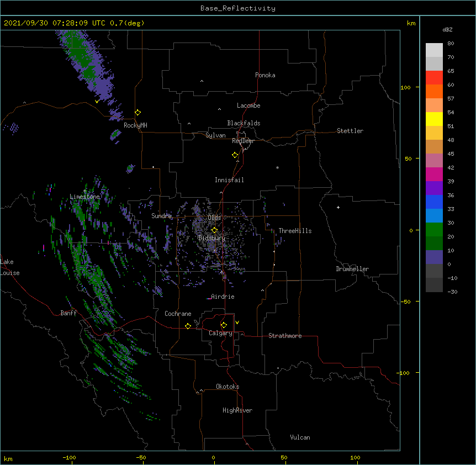The width and height of the screenshot is (476, 465).
Task: Click the yellow marker east of Cochrane
Action: 188,326
